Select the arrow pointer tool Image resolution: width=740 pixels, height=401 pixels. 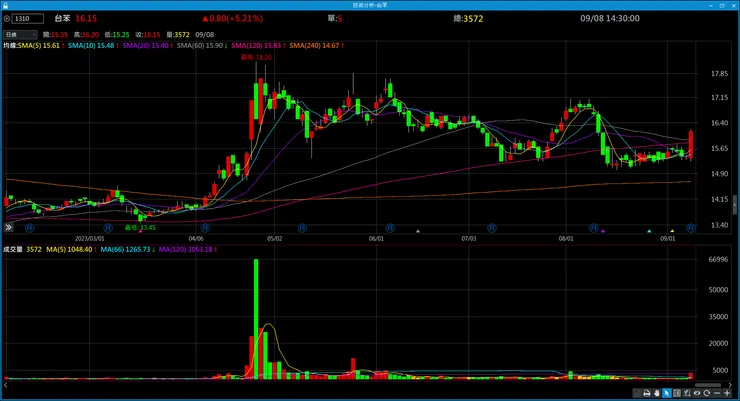(666, 393)
